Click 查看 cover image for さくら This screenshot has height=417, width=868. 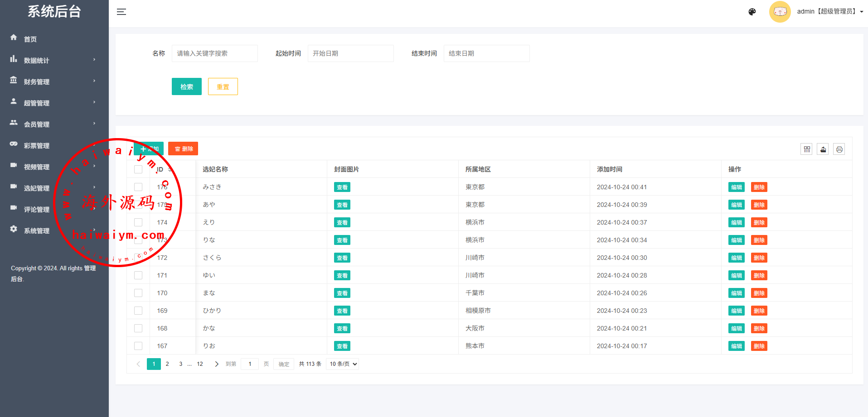[342, 258]
